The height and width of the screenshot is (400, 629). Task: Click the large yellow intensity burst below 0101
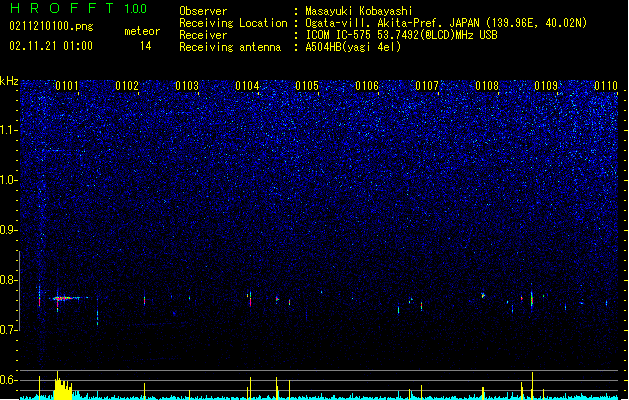(63, 386)
